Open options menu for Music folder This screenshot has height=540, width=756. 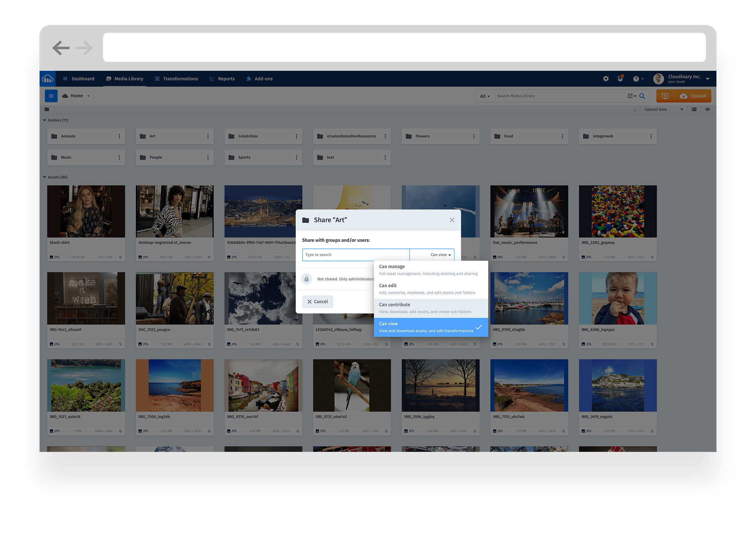pyautogui.click(x=119, y=157)
